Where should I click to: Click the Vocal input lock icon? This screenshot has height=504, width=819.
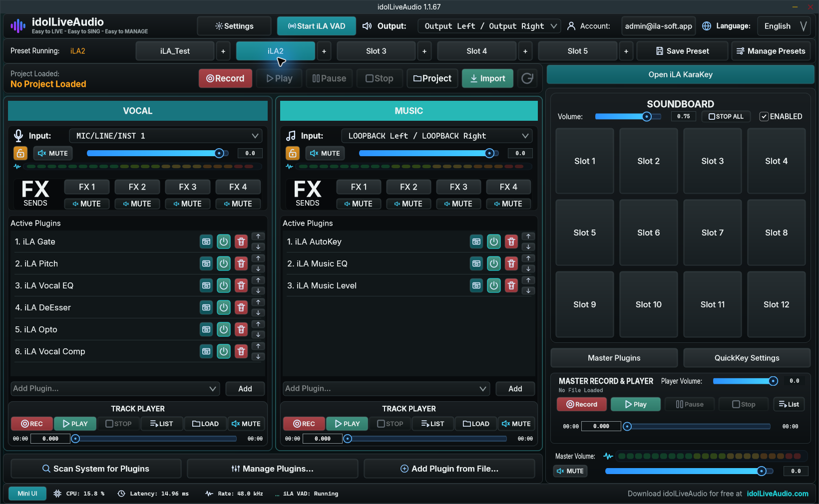click(x=20, y=153)
